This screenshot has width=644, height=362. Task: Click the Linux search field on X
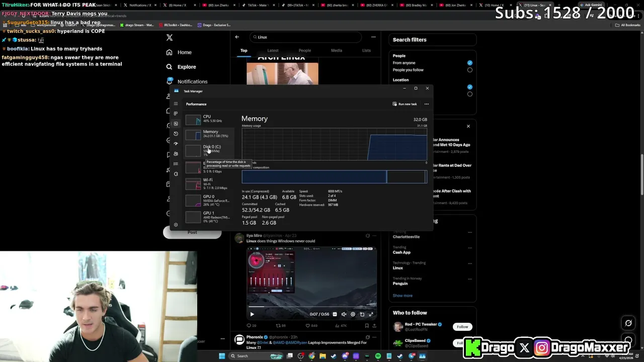305,37
